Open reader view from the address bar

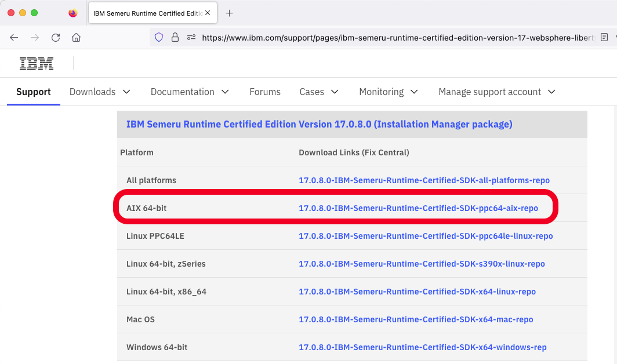tap(604, 37)
